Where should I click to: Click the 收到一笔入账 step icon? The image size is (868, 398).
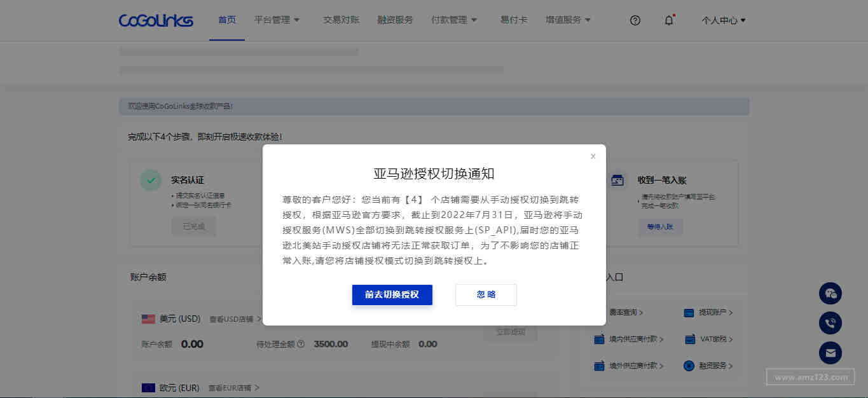tap(617, 181)
